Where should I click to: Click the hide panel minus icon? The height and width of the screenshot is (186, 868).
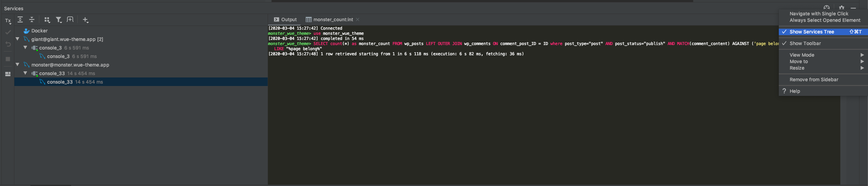coord(853,8)
